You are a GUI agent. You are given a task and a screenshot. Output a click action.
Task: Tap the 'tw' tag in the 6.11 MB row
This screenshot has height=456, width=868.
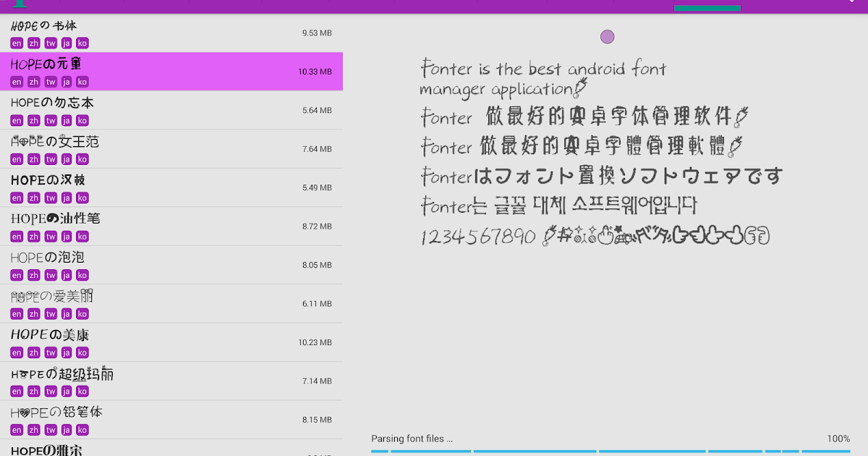[51, 314]
